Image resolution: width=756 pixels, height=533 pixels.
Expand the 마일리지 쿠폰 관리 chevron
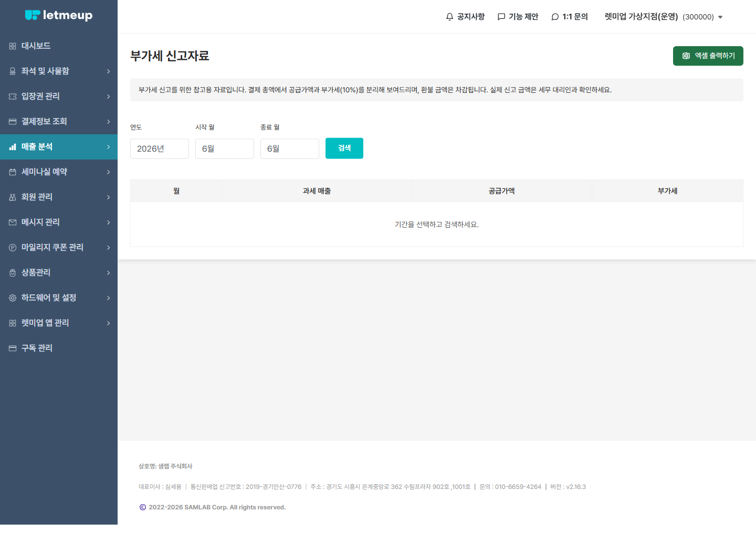pyautogui.click(x=109, y=248)
